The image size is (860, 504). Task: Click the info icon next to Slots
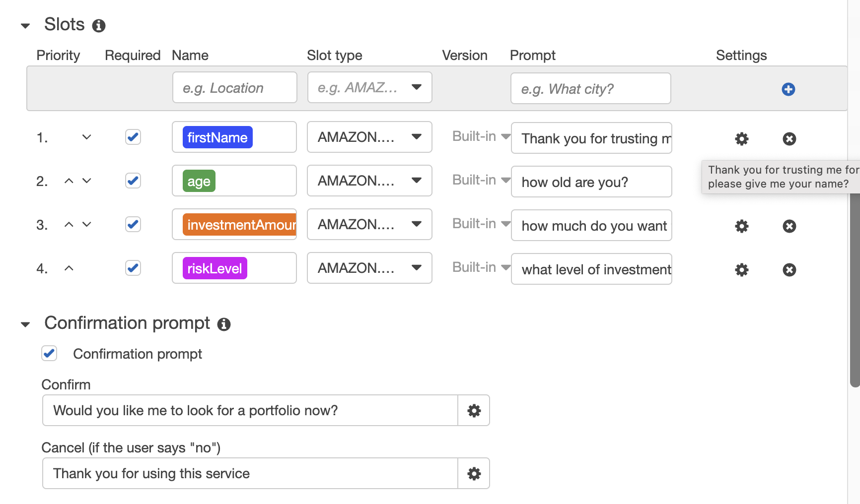click(99, 25)
